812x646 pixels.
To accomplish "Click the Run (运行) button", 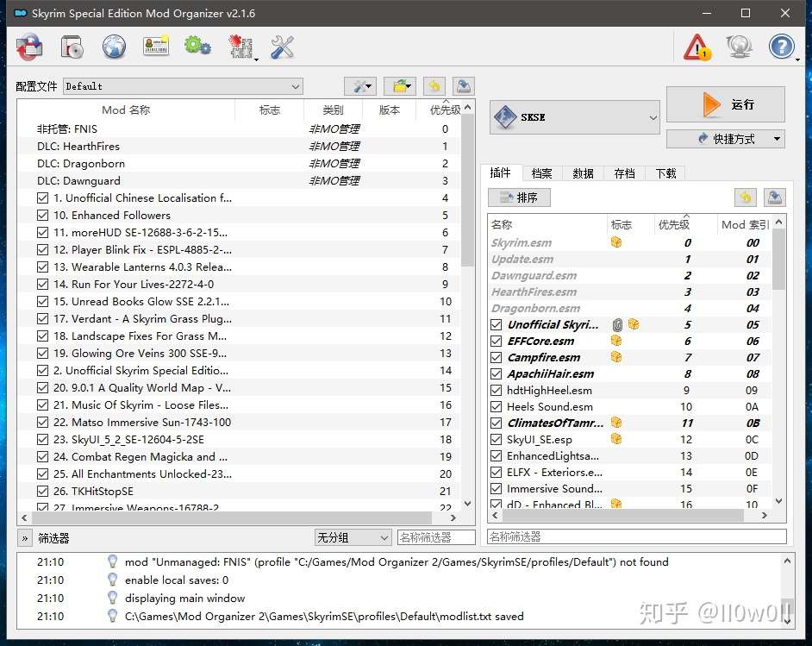I will (x=726, y=104).
